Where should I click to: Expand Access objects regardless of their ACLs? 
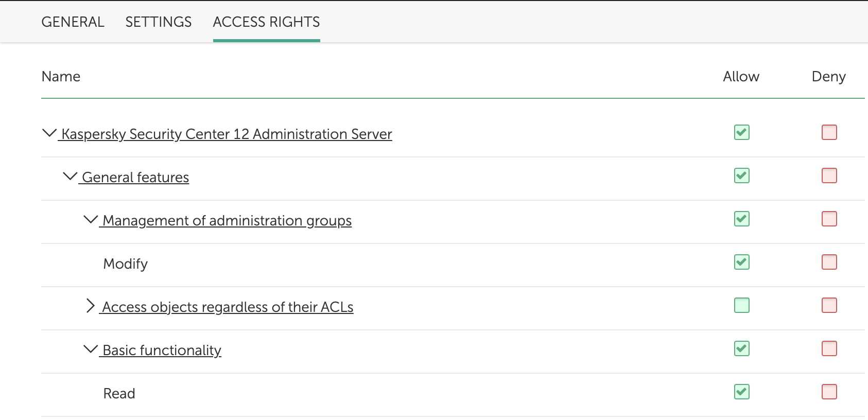[90, 306]
